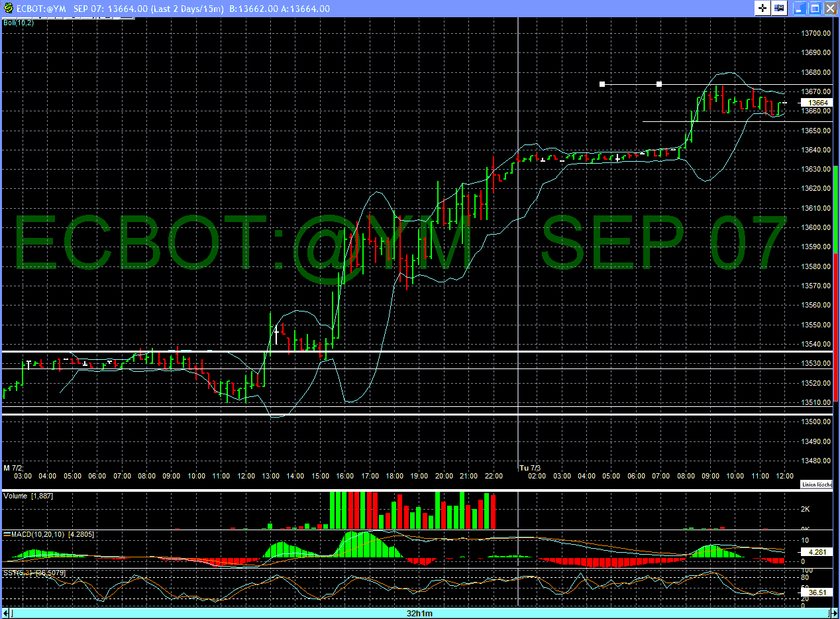Click the MACD value tag 4.281

coord(816,551)
